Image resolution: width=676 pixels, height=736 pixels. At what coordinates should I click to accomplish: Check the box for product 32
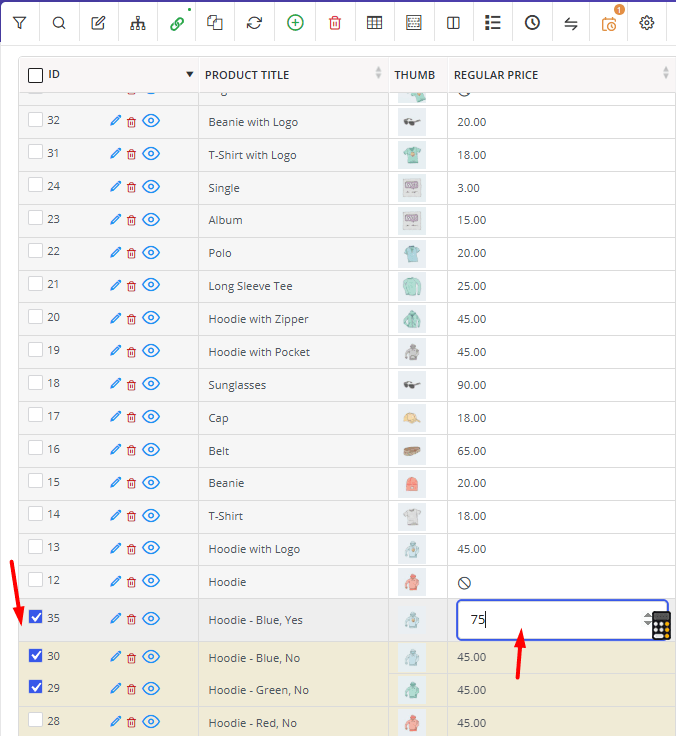35,120
